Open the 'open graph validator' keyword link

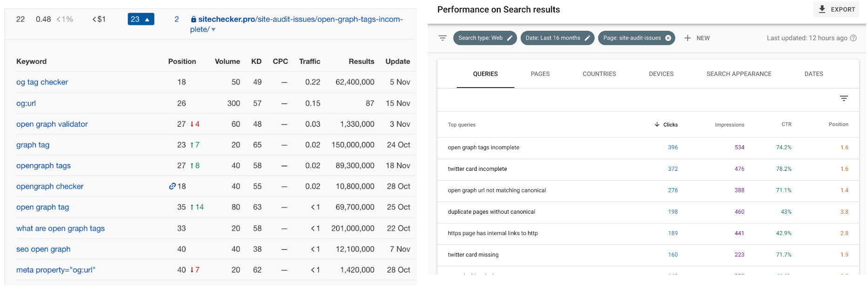tap(52, 124)
